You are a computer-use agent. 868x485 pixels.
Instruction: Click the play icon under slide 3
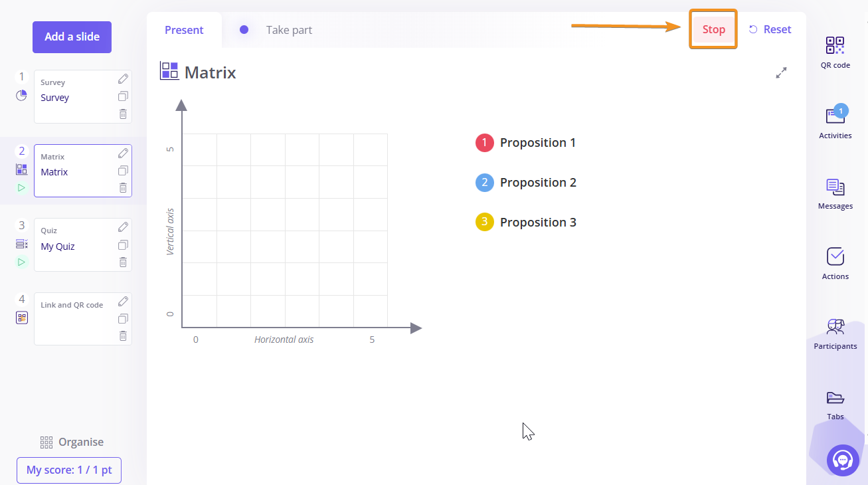(x=21, y=262)
